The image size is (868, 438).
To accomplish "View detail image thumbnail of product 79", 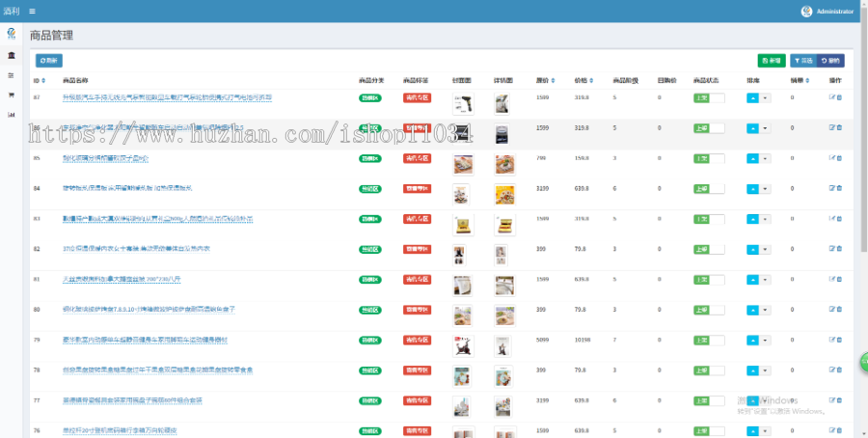I will click(x=502, y=345).
